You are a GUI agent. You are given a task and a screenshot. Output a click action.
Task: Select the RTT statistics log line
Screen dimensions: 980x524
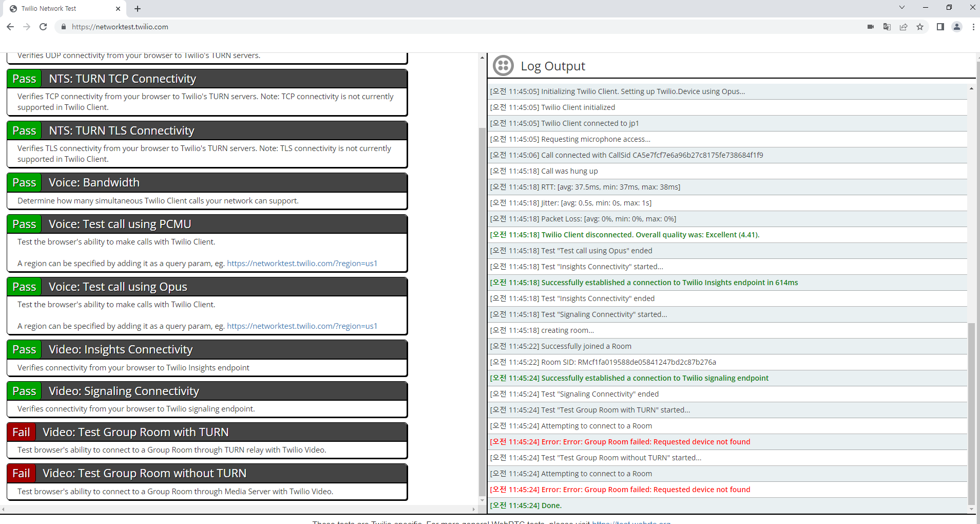728,187
